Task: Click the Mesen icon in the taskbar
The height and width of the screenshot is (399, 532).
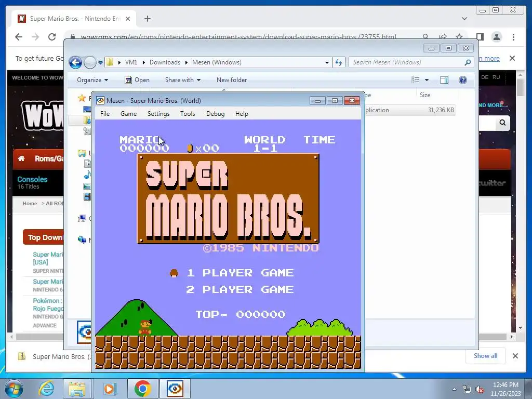Action: (x=175, y=389)
